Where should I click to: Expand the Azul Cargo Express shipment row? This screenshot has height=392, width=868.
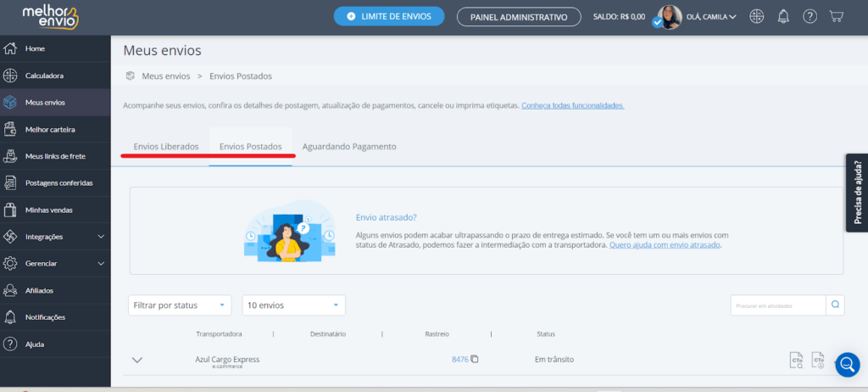(137, 360)
